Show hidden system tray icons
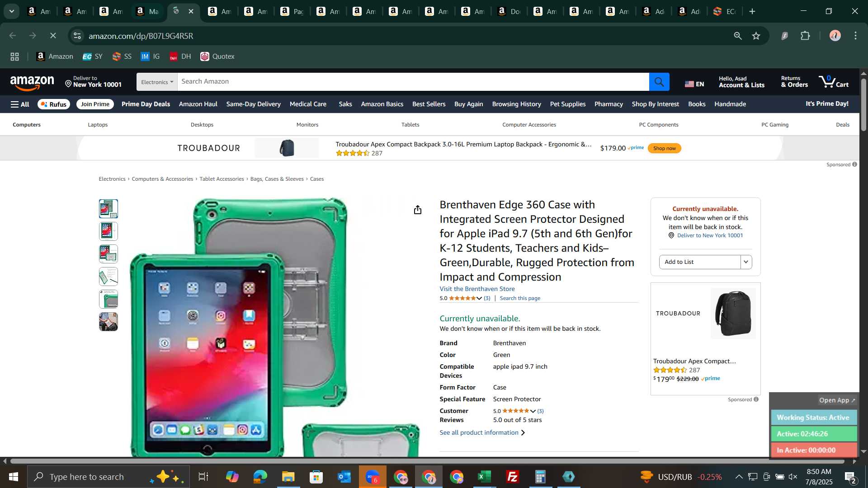868x488 pixels. 739,477
